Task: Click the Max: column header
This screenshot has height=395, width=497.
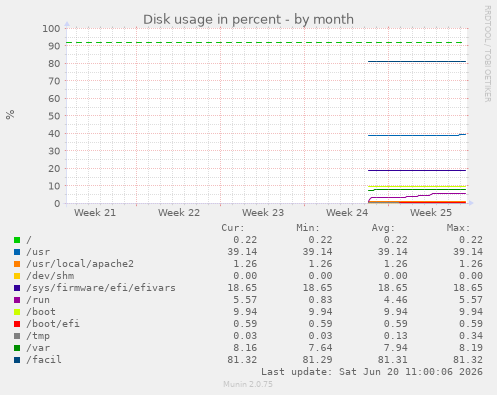Action: click(458, 228)
